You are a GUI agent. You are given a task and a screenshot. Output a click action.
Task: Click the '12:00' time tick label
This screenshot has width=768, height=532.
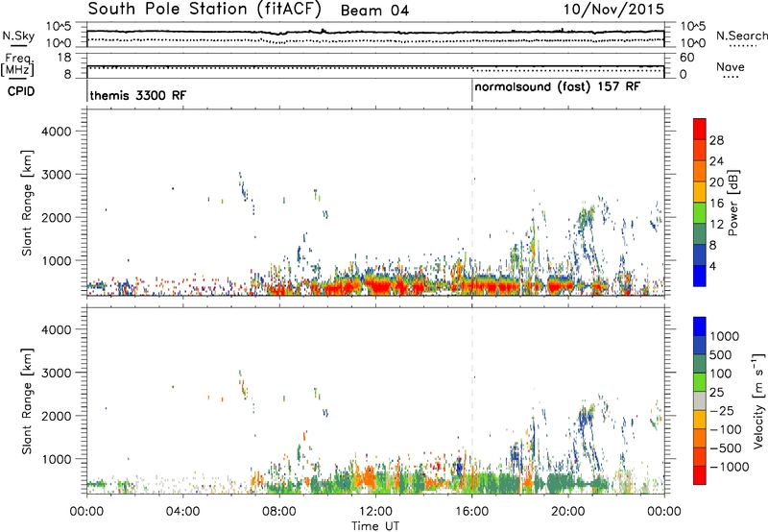[x=375, y=512]
